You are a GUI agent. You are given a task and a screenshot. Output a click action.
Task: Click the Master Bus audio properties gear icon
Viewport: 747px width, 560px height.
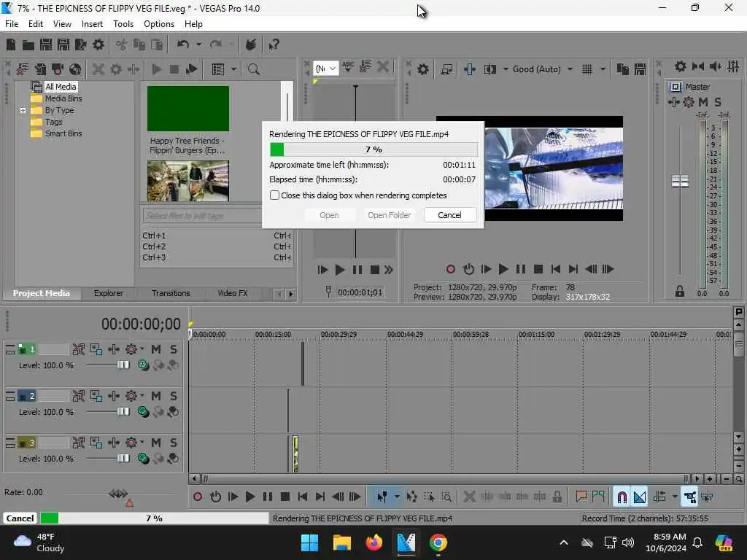[x=681, y=66]
